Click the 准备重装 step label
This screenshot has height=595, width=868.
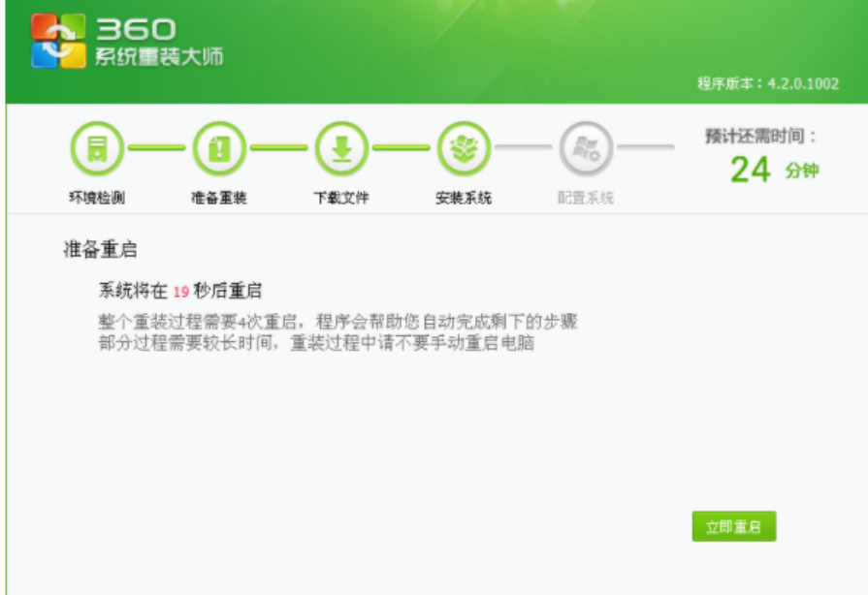[219, 198]
